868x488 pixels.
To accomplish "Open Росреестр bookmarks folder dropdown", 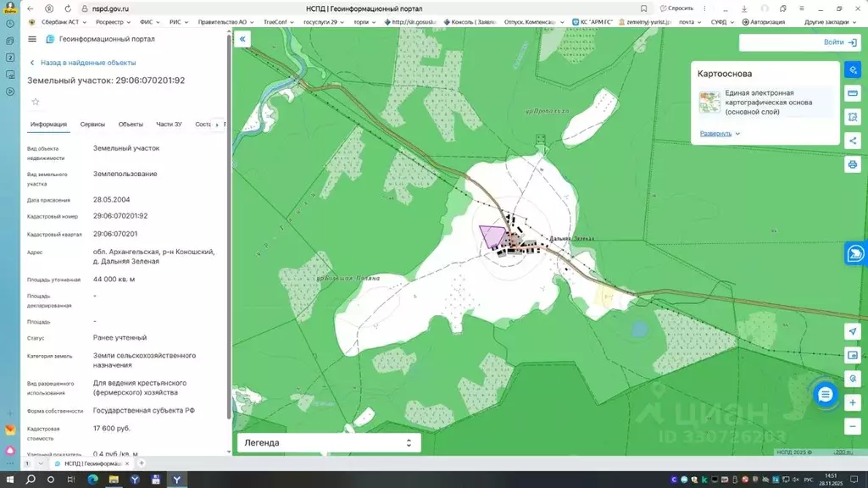I will pos(113,22).
